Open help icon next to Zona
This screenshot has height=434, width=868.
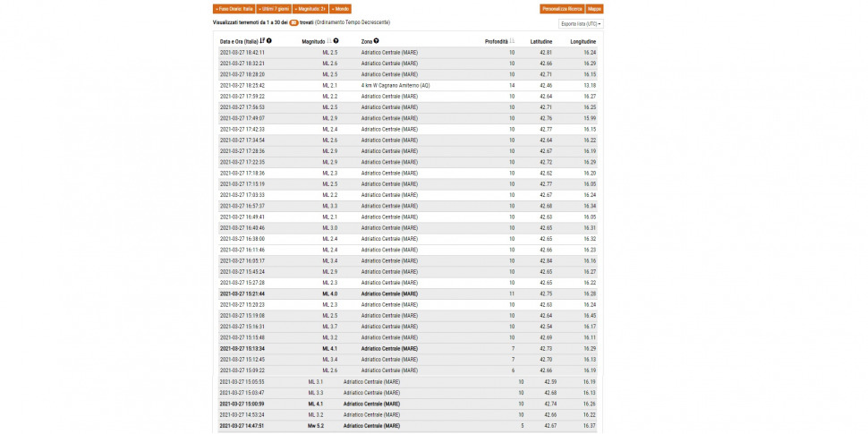[377, 41]
